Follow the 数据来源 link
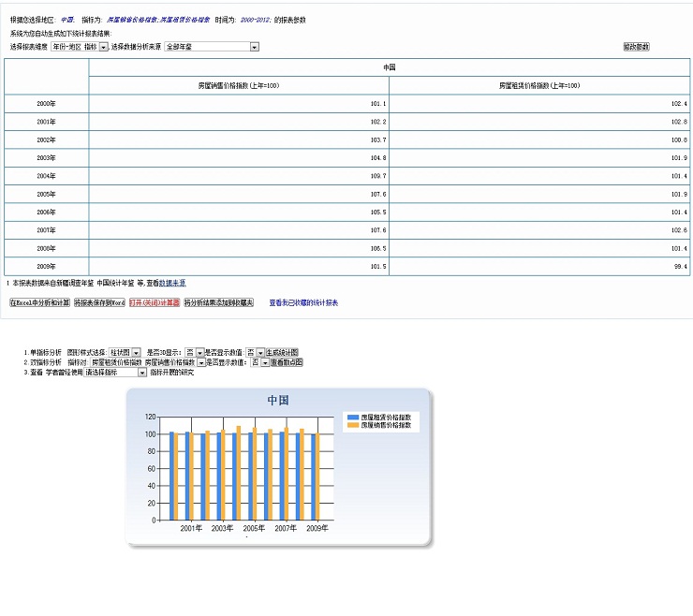 tap(171, 282)
